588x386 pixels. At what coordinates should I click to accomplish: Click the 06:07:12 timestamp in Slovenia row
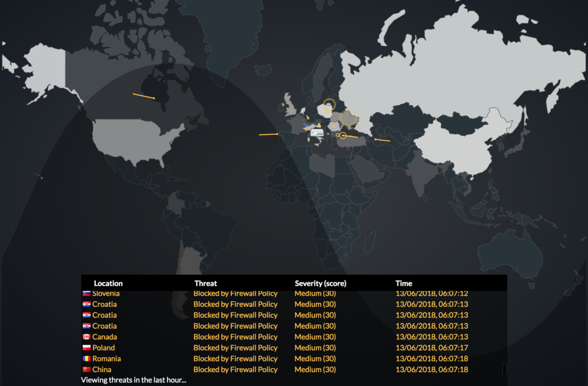(x=432, y=294)
